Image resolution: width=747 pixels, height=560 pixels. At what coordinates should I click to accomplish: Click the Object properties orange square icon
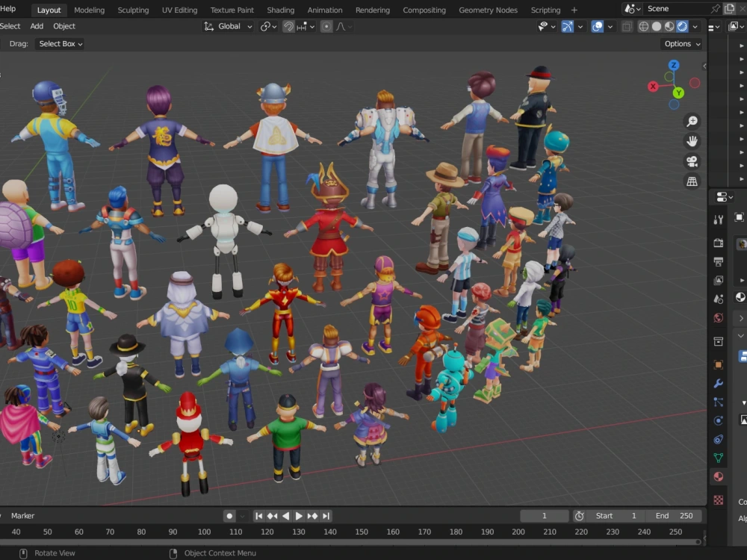719,364
